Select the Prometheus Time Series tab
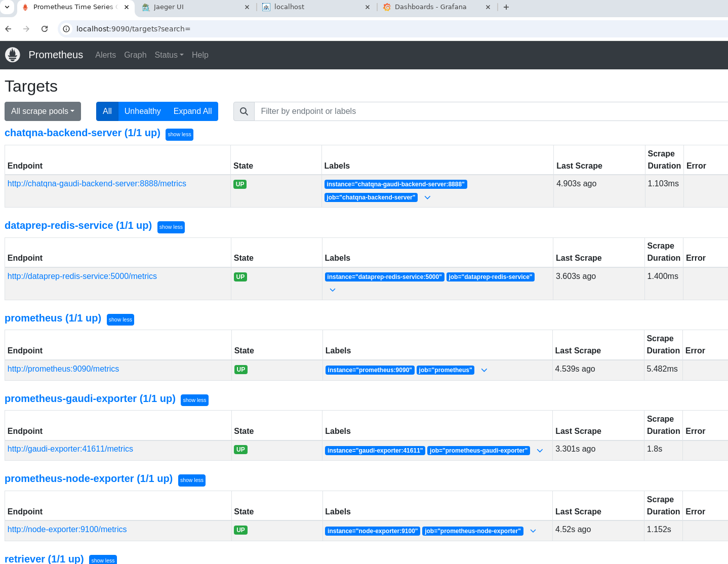 (x=75, y=7)
